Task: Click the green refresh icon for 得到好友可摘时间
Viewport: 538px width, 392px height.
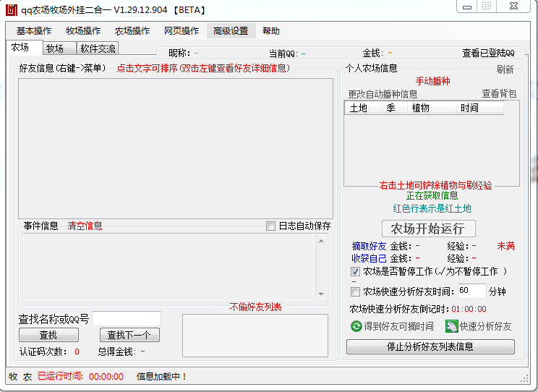Action: (x=356, y=327)
